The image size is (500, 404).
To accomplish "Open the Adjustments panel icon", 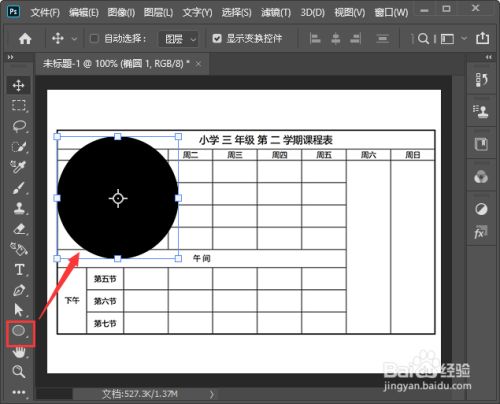I will tap(481, 209).
